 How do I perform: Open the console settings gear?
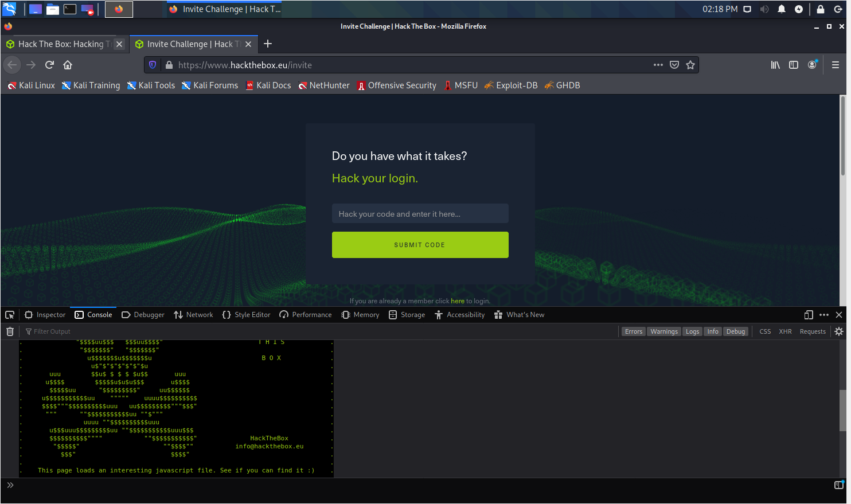click(x=839, y=331)
